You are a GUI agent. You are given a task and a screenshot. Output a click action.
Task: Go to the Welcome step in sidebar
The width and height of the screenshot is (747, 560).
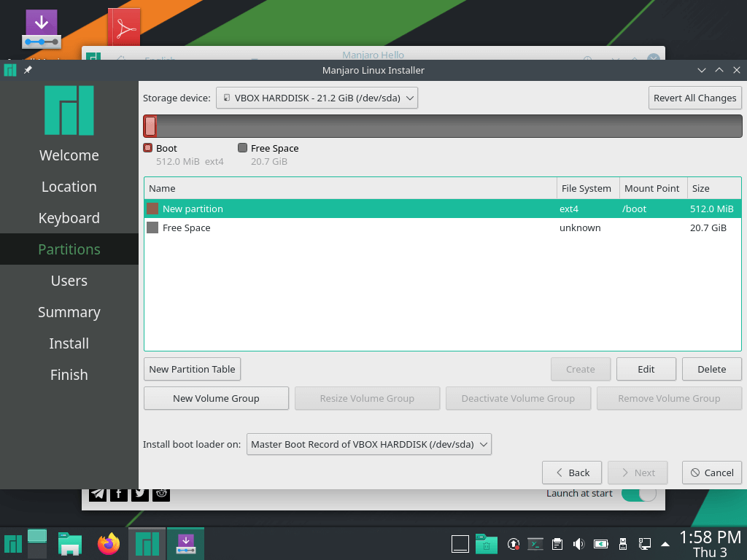(x=69, y=155)
